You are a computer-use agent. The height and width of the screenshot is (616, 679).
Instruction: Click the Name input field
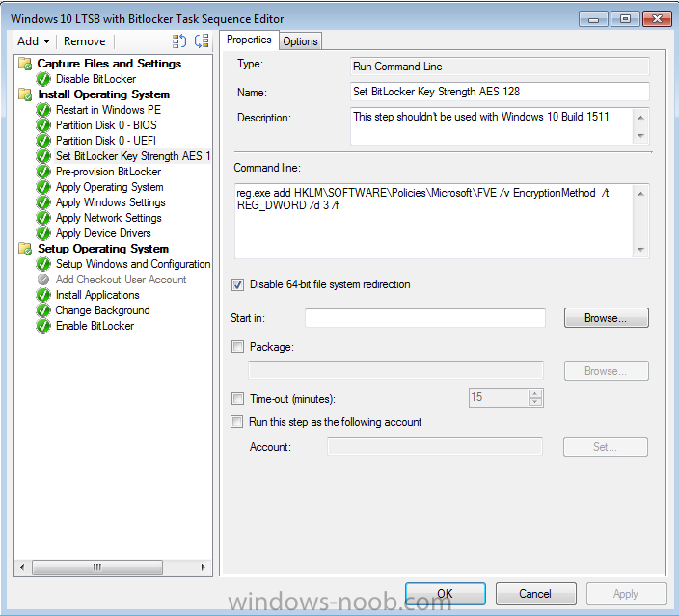click(500, 92)
